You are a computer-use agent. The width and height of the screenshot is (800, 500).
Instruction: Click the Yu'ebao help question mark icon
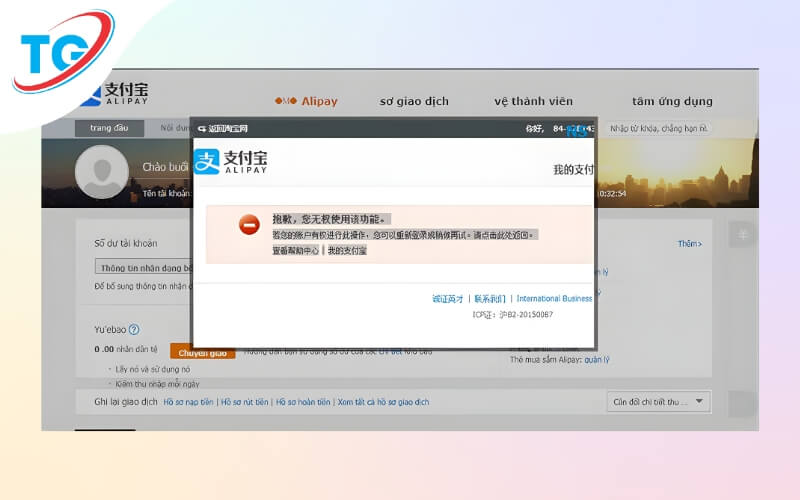[134, 330]
